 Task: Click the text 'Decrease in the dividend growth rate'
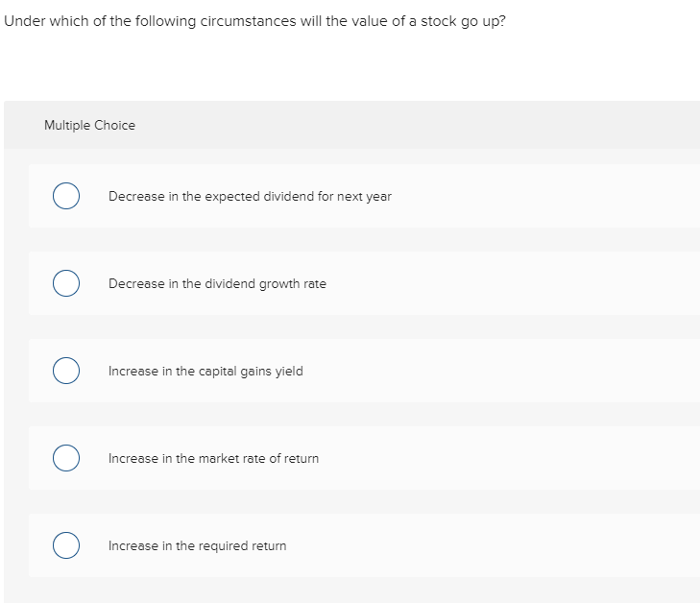[x=217, y=284]
